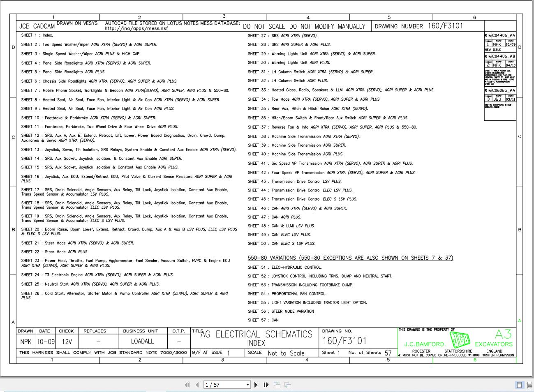534x392 pixels.
Task: Click the SHEET 34 Tow Mode line
Action: pyautogui.click(x=314, y=99)
